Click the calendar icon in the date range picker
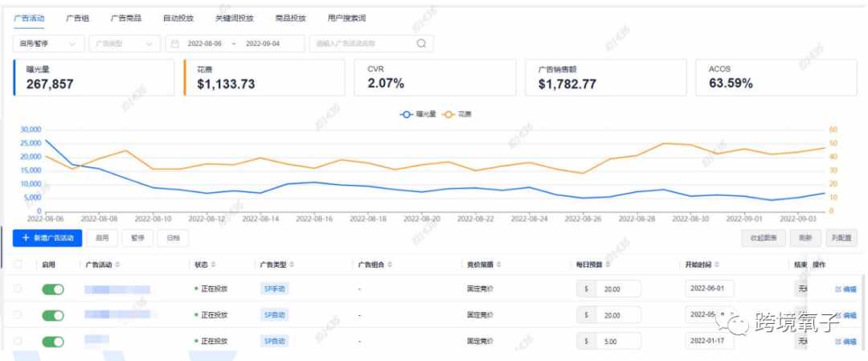868x361 pixels. point(175,43)
